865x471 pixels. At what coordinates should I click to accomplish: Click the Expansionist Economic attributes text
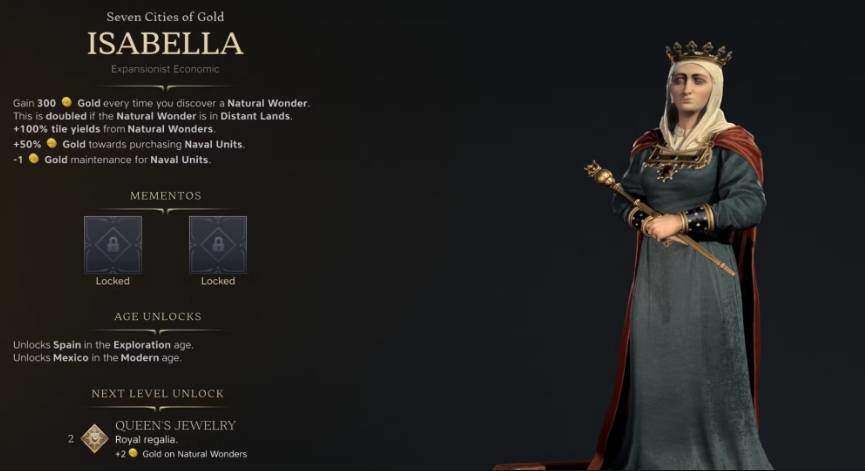165,69
